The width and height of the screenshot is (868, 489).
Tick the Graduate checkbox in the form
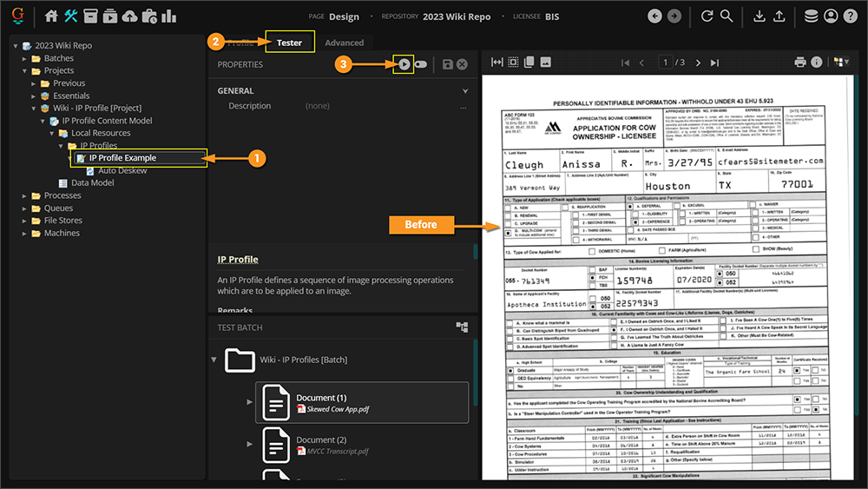tap(510, 369)
